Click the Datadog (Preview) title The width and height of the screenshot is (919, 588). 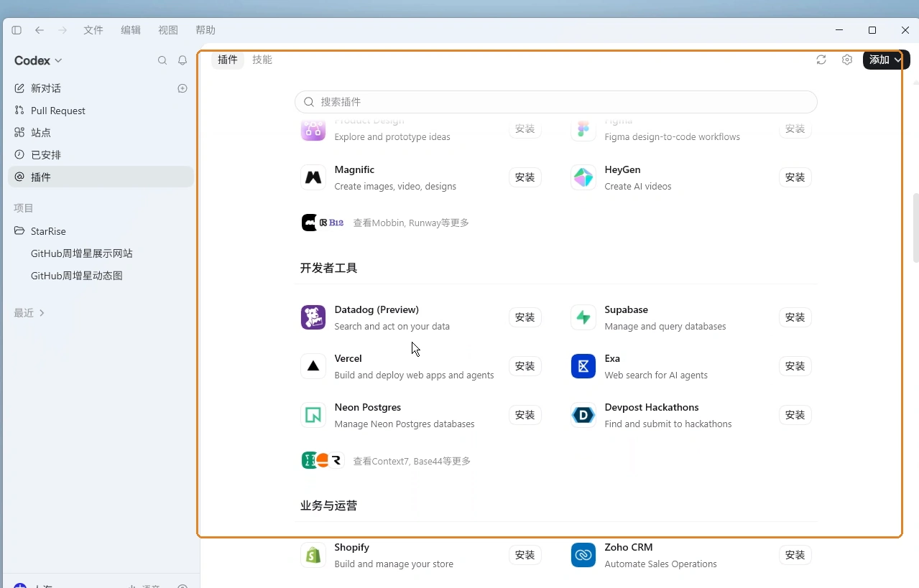(377, 309)
